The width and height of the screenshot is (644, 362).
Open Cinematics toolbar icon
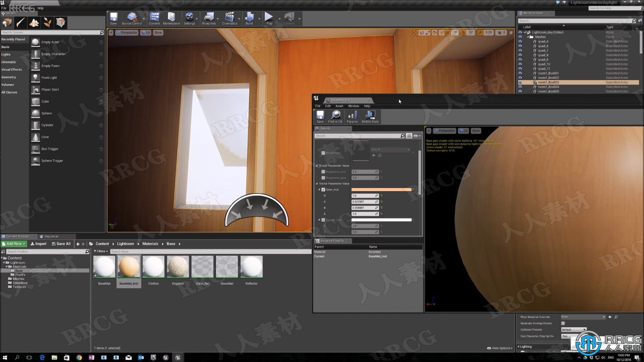[x=229, y=18]
